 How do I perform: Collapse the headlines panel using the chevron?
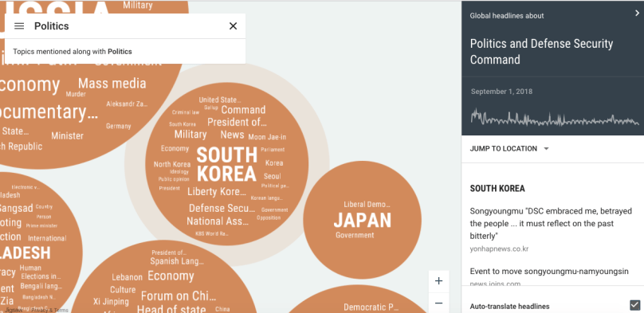point(637,13)
